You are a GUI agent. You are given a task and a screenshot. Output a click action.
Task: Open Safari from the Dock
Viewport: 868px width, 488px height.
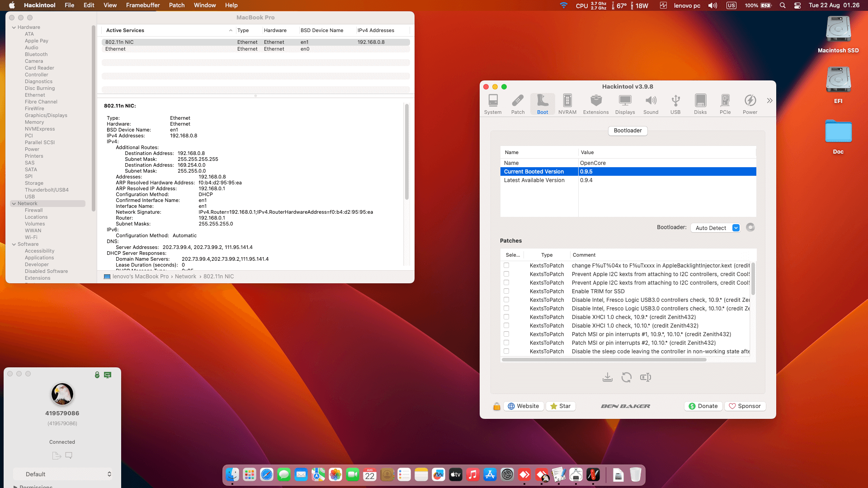(x=267, y=474)
